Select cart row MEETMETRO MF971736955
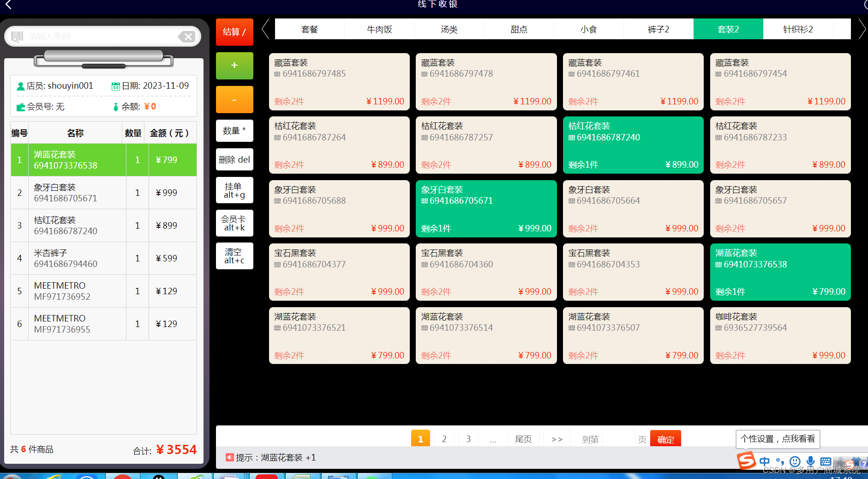Image resolution: width=868 pixels, height=479 pixels. point(104,324)
